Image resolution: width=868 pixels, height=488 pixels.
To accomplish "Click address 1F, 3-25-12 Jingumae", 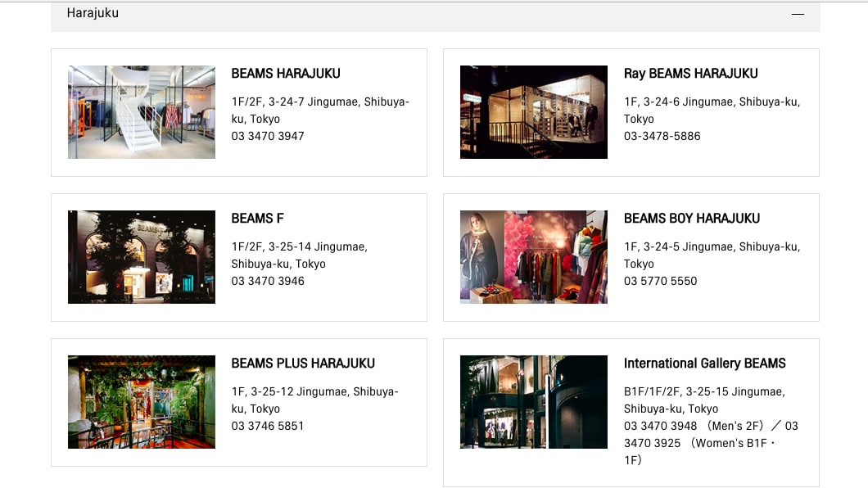I will point(314,400).
